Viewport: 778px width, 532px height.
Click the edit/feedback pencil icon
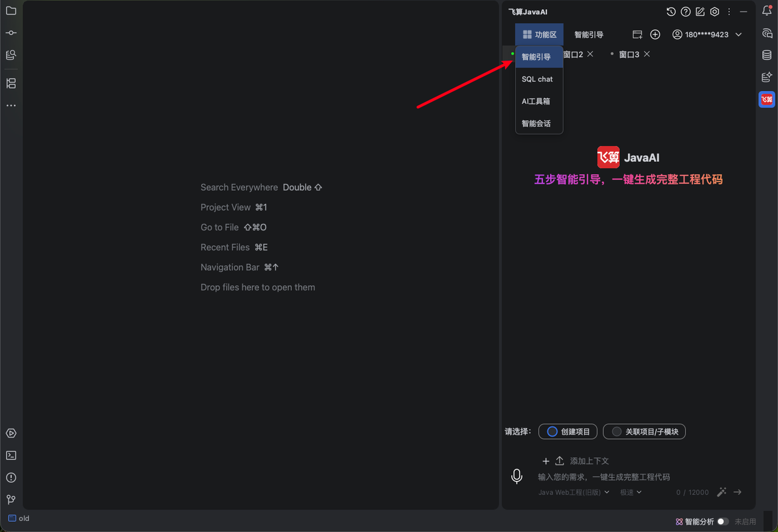[700, 12]
